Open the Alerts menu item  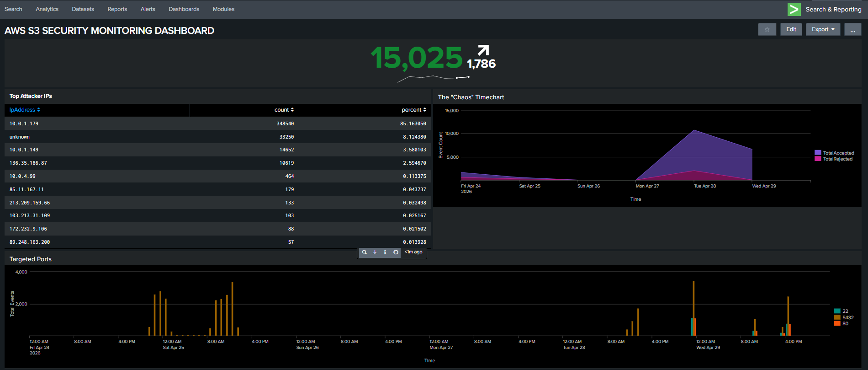tap(148, 9)
